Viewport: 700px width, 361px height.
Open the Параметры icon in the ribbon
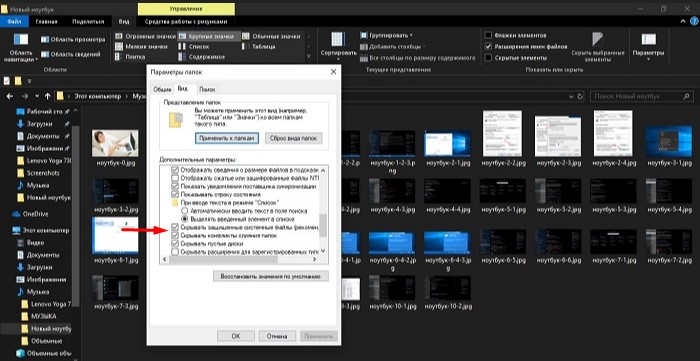pyautogui.click(x=648, y=39)
